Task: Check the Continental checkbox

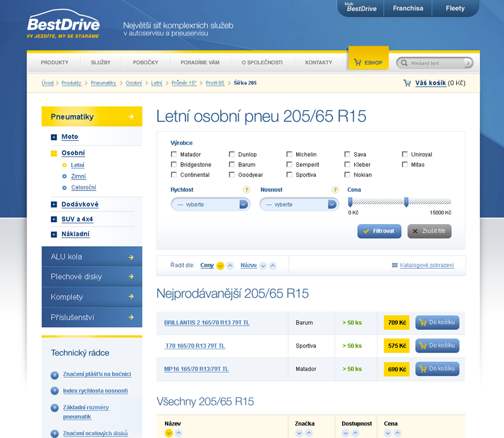Action: 174,175
